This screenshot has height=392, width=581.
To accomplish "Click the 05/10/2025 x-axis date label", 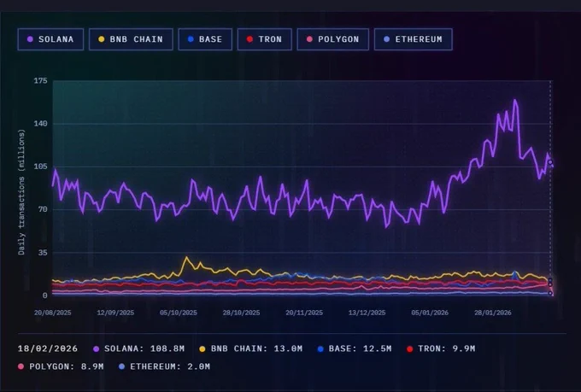I will 179,313.
